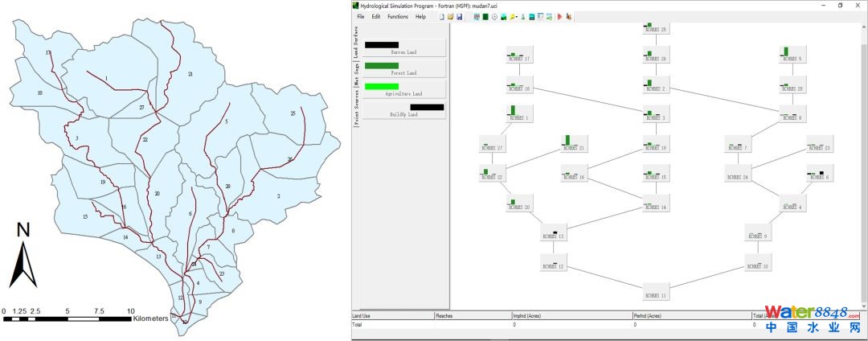Click the solid green Land Use icon
868x341 pixels.
[485, 17]
